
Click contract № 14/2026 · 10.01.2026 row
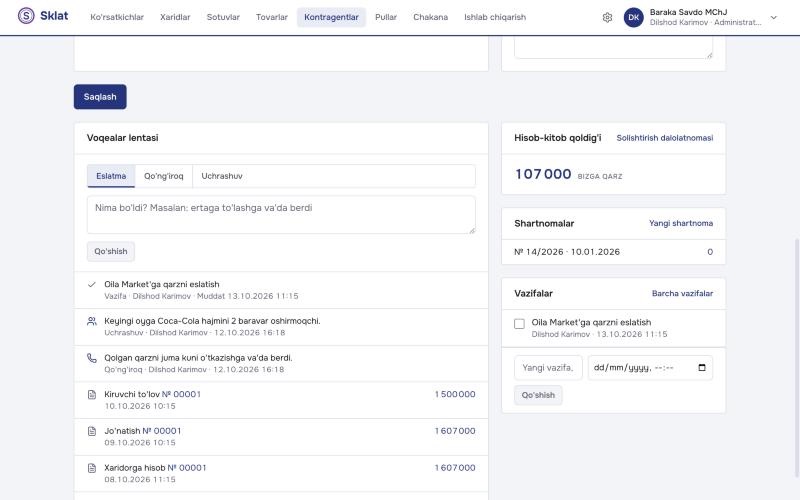point(613,252)
